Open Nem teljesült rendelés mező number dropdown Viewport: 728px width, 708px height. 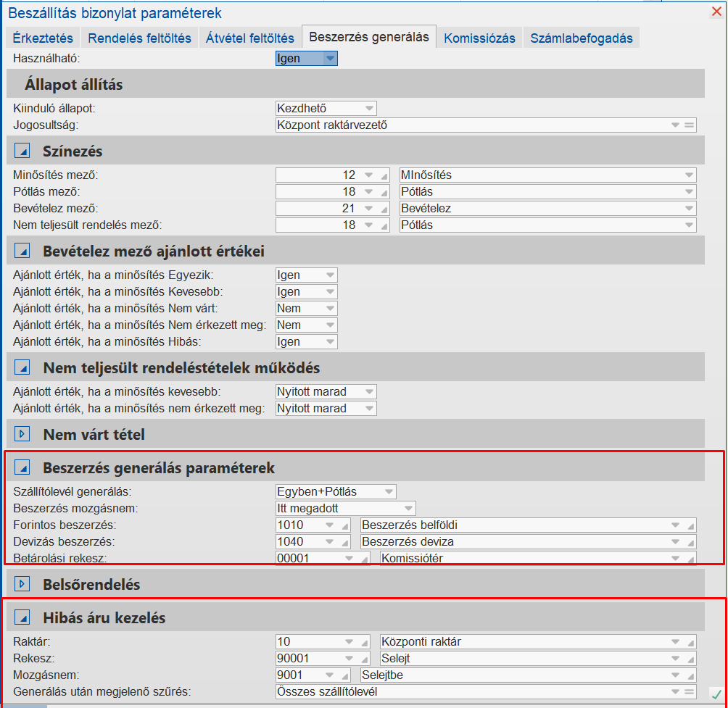368,225
